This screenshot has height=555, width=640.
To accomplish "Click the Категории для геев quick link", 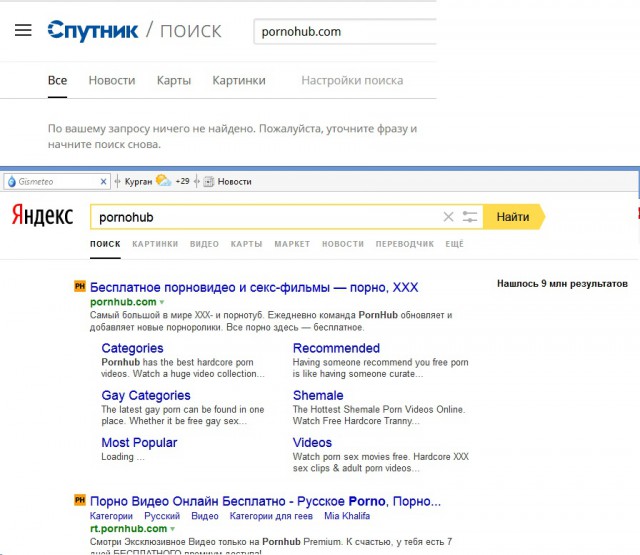I will [271, 516].
